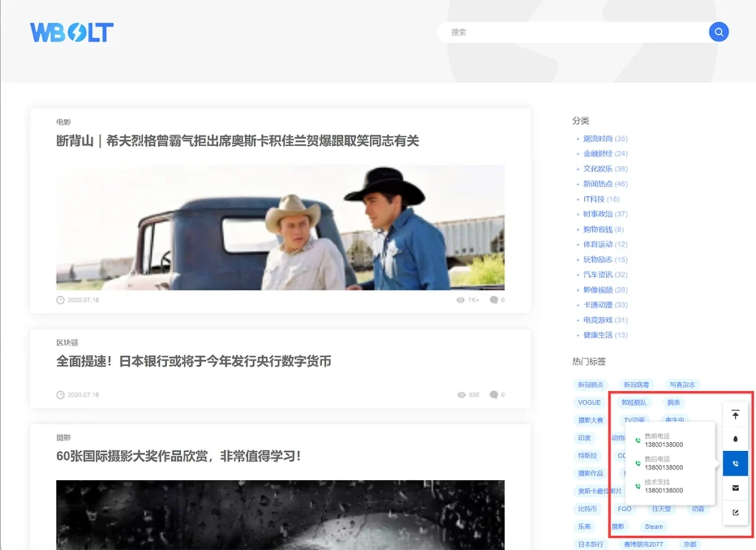Click the back-to-top arrow in floating toolbar
Image resolution: width=756 pixels, height=550 pixels.
pyautogui.click(x=735, y=415)
